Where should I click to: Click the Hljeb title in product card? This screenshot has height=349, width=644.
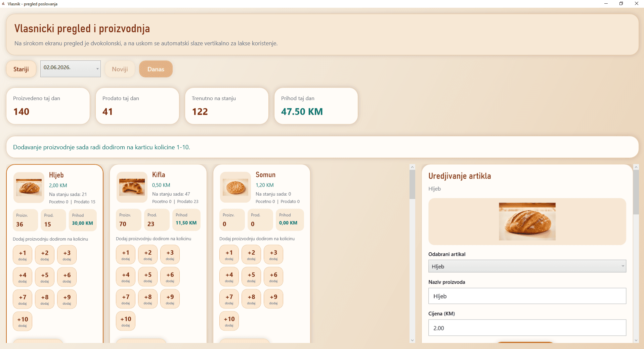(x=56, y=175)
